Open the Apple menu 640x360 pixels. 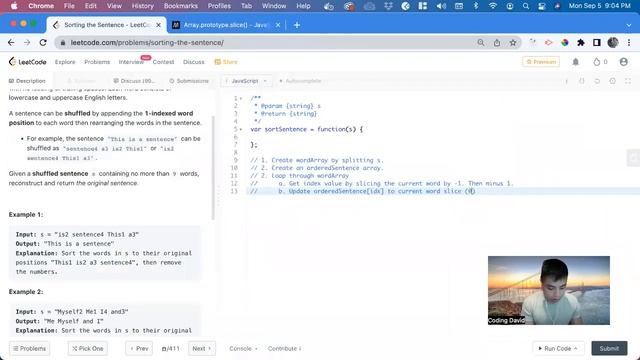pyautogui.click(x=14, y=6)
